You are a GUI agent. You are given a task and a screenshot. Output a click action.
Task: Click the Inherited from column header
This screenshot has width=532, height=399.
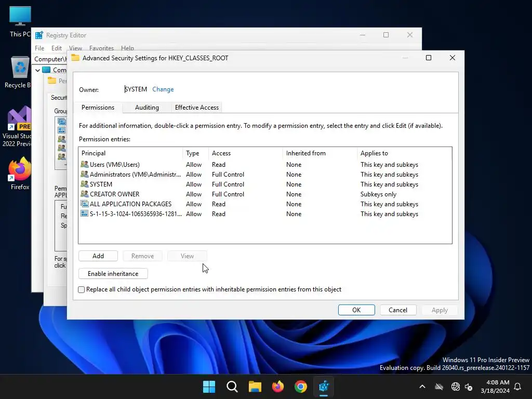click(320, 153)
